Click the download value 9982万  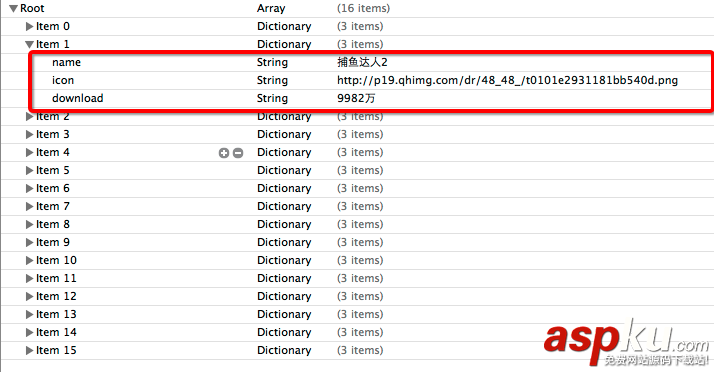(356, 98)
